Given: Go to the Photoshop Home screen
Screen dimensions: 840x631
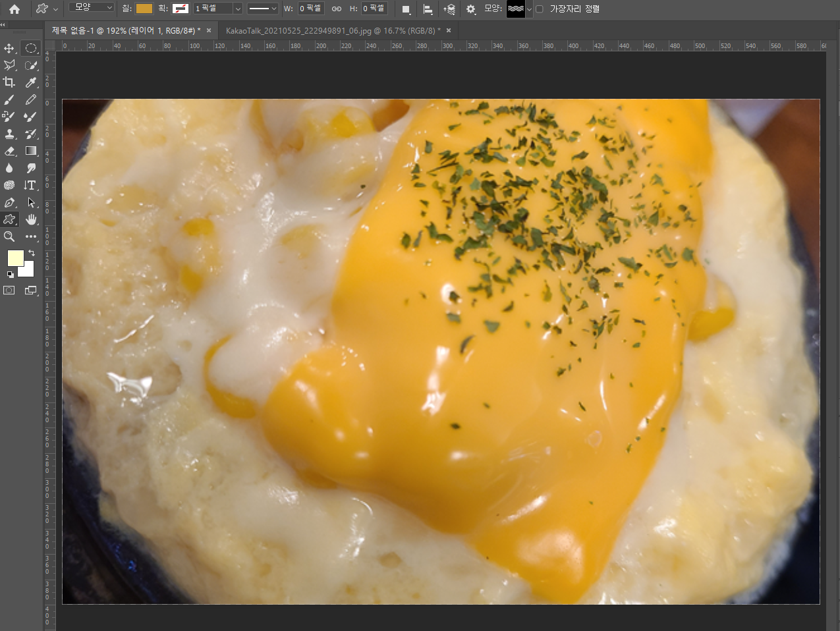Looking at the screenshot, I should point(14,9).
